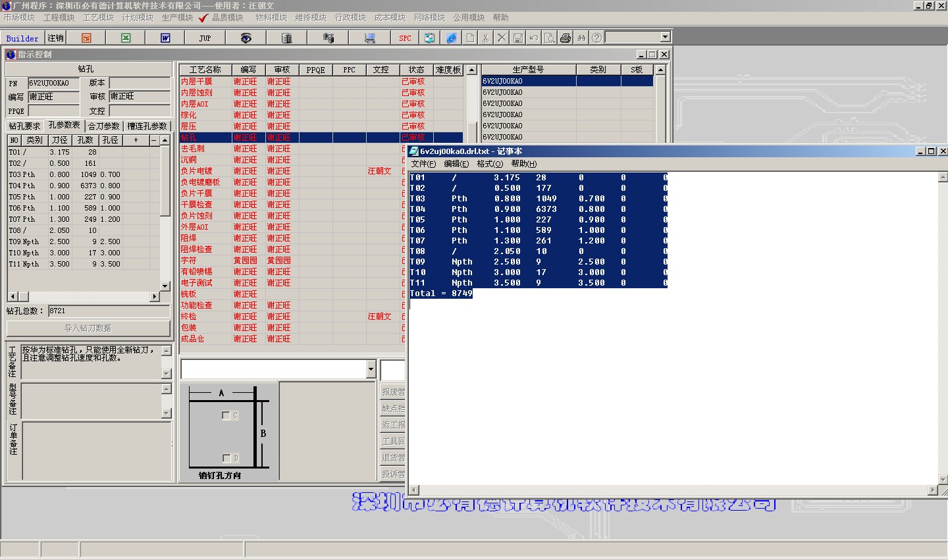Click the eye preview toolbar icon
This screenshot has width=948, height=560.
(246, 38)
